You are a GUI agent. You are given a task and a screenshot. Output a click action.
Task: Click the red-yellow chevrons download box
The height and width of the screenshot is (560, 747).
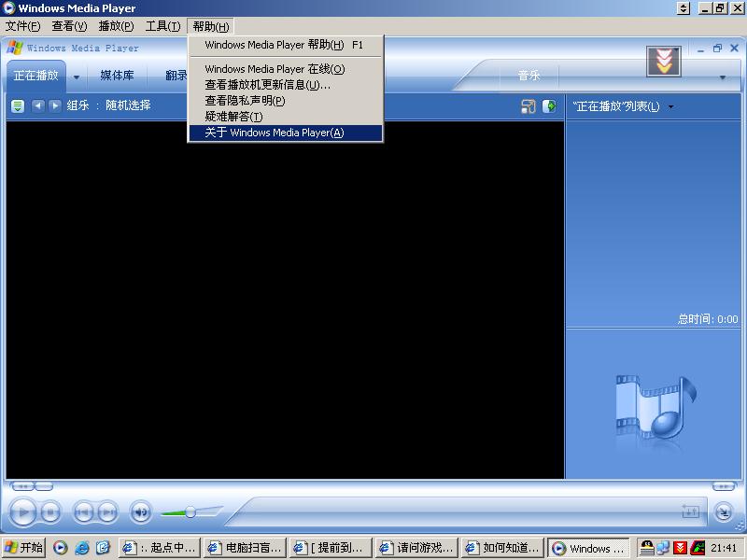coord(664,61)
